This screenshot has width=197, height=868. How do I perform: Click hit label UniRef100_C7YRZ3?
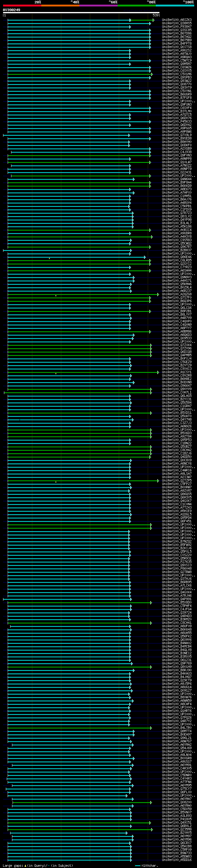pos(177,267)
